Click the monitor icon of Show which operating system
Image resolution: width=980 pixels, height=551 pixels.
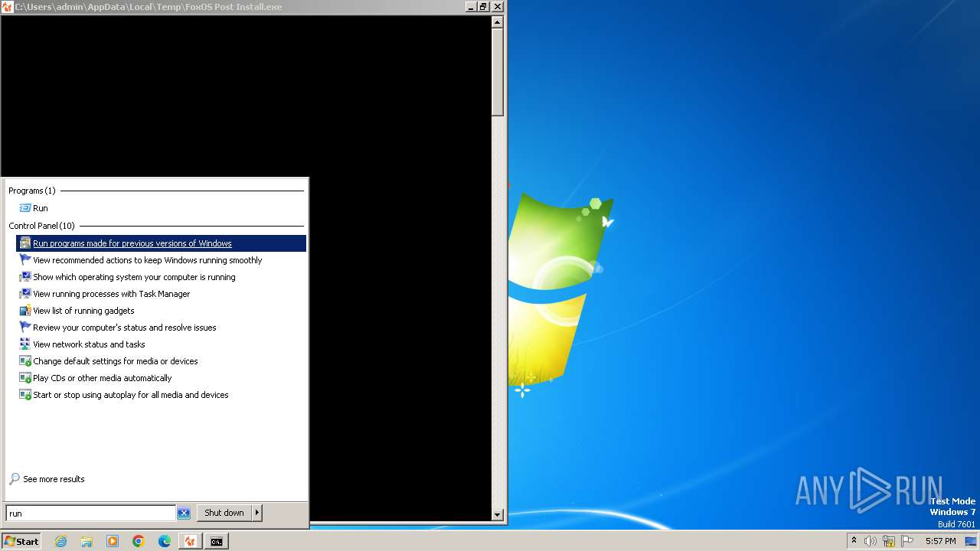point(25,277)
